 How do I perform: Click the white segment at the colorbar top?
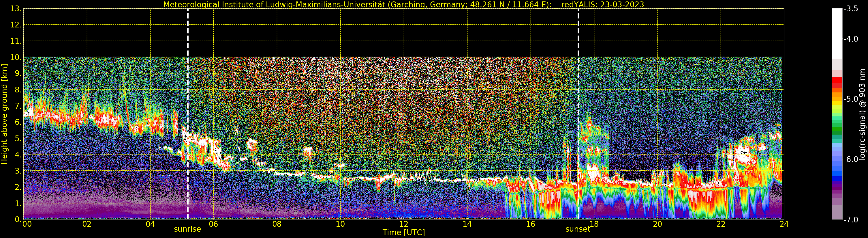837,34
